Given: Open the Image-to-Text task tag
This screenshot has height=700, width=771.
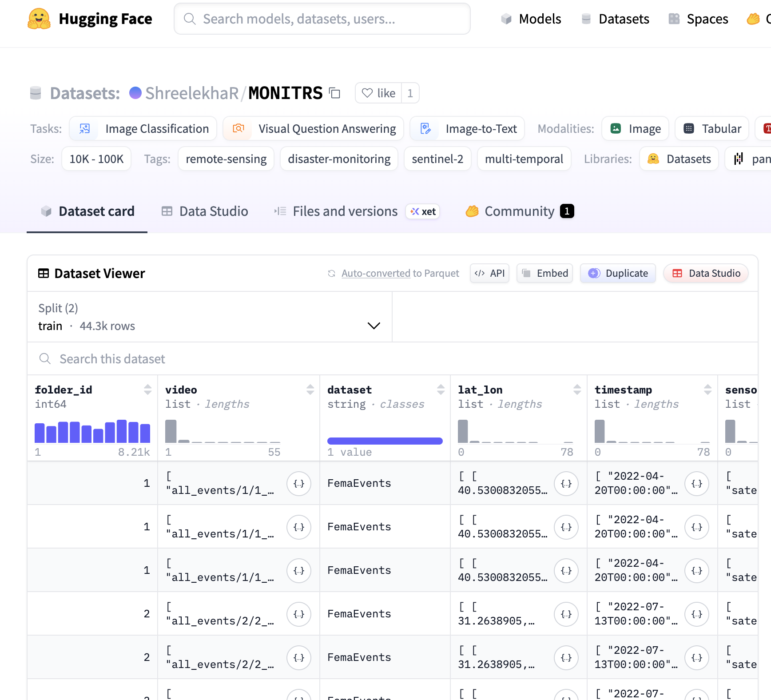Looking at the screenshot, I should click(467, 129).
